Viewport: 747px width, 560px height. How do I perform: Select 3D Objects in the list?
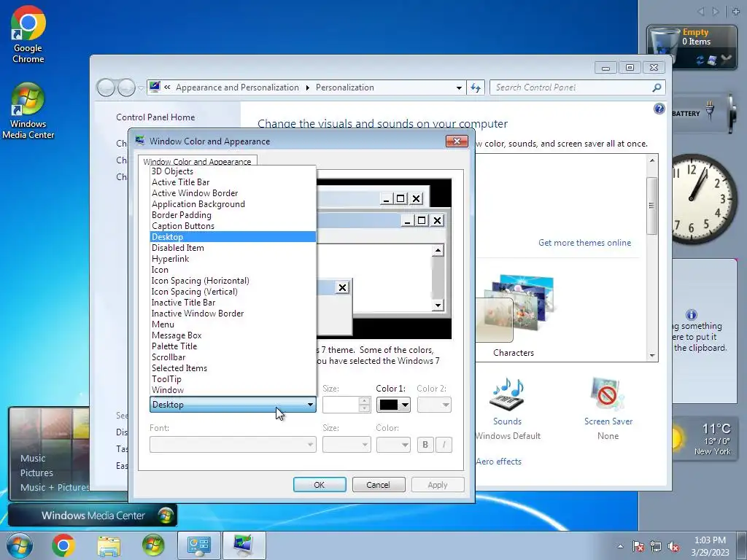coord(233,171)
